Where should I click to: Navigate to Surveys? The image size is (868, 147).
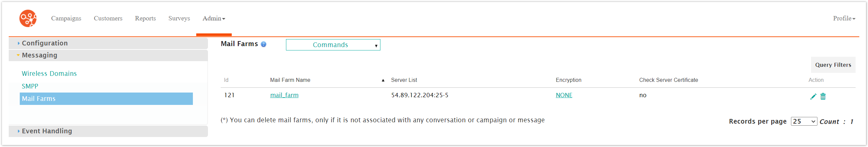tap(179, 18)
